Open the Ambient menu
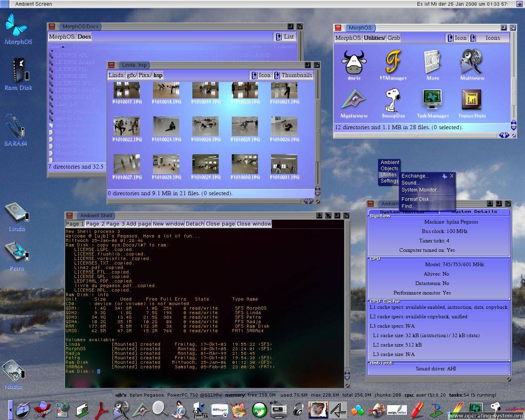Screen dimensions: 525x420 390,162
